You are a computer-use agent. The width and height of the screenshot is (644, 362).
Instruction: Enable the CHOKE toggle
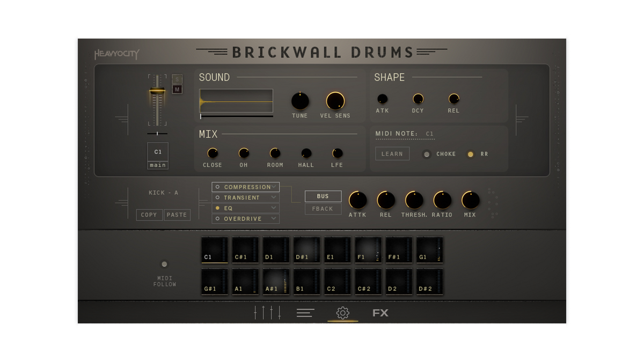pyautogui.click(x=427, y=154)
